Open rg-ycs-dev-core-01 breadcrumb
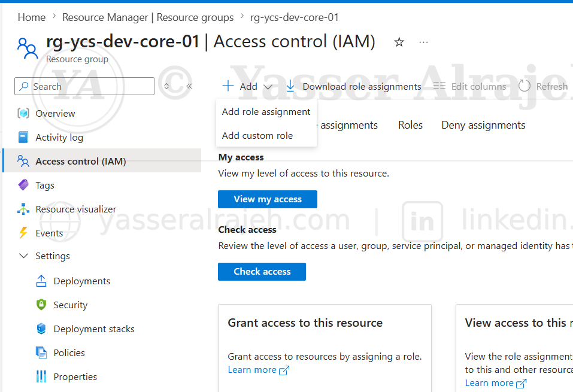The height and width of the screenshot is (392, 573). (294, 17)
